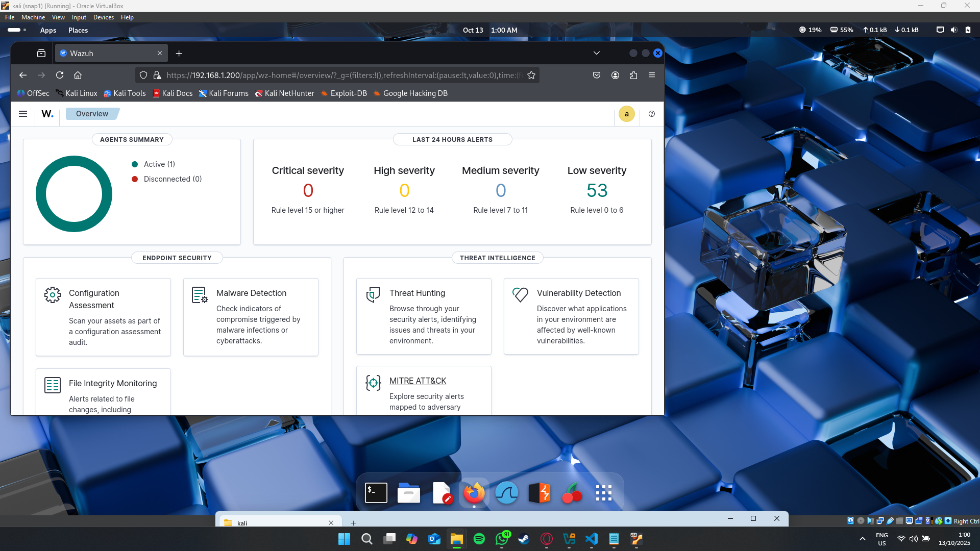Image resolution: width=980 pixels, height=551 pixels.
Task: Open the Kali Tools bookmark
Action: click(125, 93)
